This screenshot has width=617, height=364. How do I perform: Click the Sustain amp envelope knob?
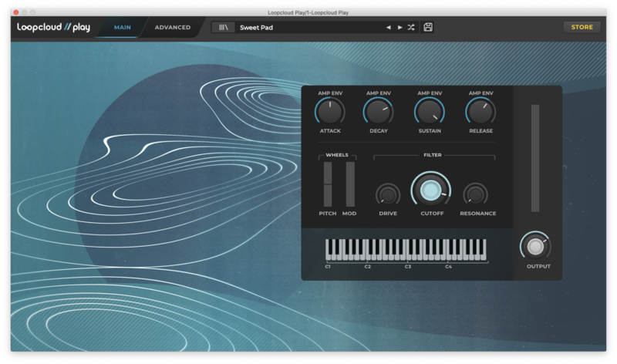click(x=430, y=112)
